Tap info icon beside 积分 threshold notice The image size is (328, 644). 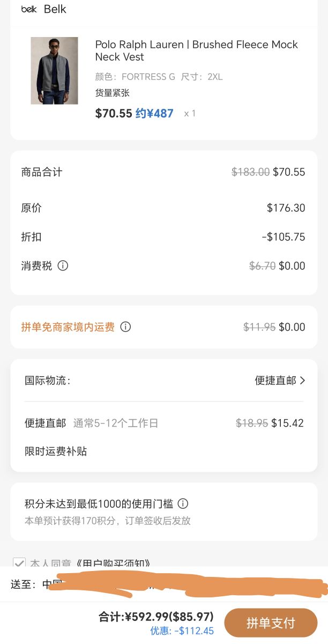coord(183,503)
